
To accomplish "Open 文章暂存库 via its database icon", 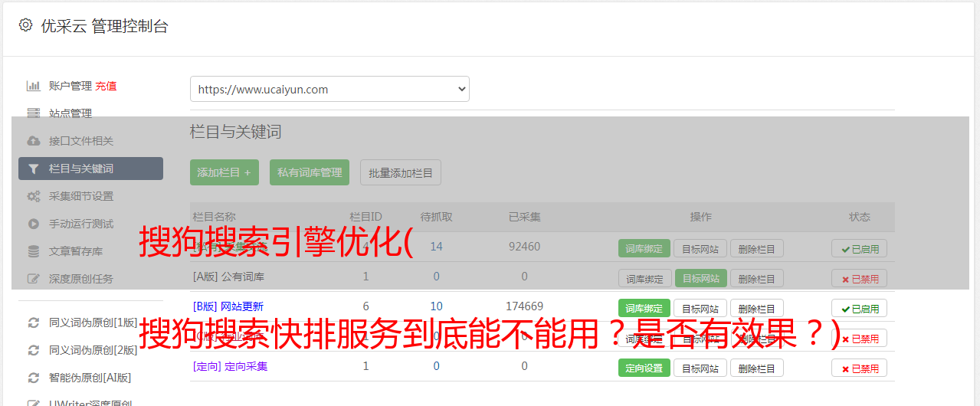I will pyautogui.click(x=34, y=251).
